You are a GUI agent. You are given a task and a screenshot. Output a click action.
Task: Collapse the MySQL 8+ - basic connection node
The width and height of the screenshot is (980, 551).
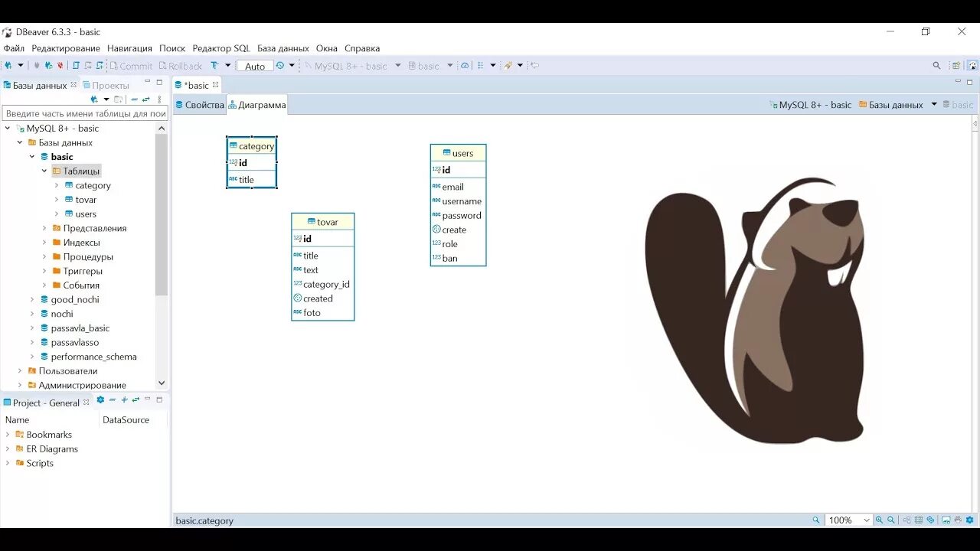pos(8,129)
